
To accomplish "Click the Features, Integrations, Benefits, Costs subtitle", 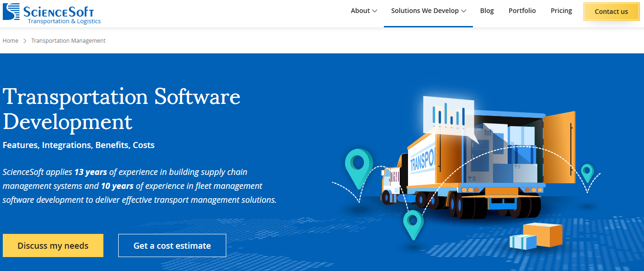I will tap(78, 145).
